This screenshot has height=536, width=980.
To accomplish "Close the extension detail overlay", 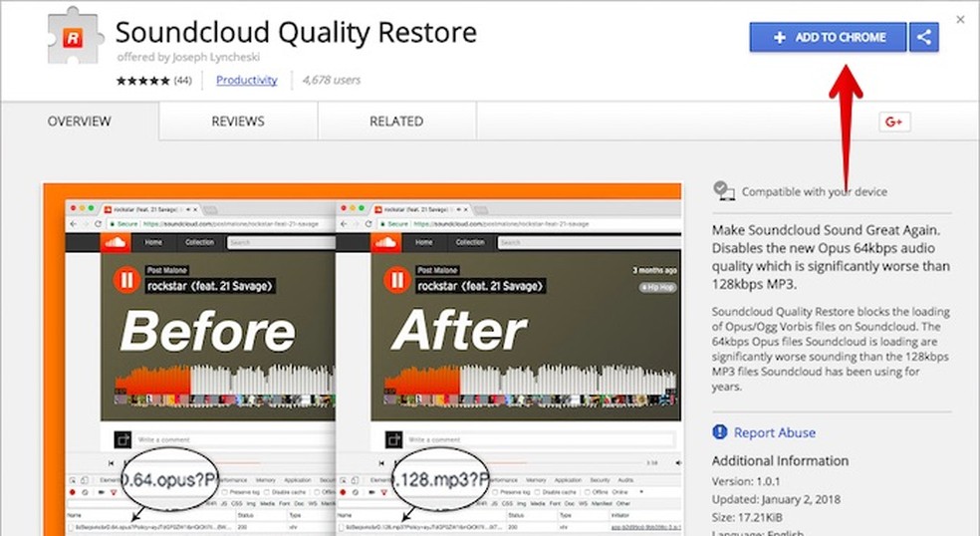I will pos(961,19).
